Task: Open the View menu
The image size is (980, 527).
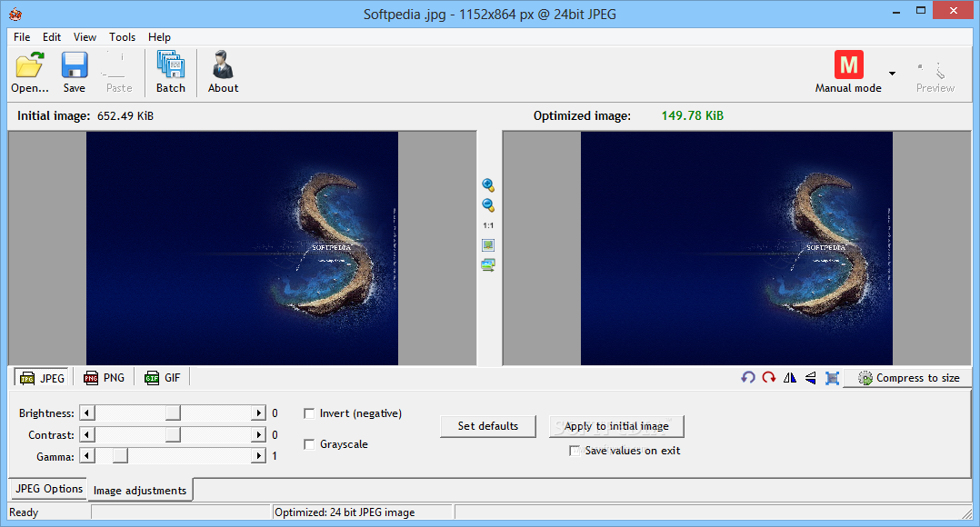Action: pyautogui.click(x=85, y=37)
